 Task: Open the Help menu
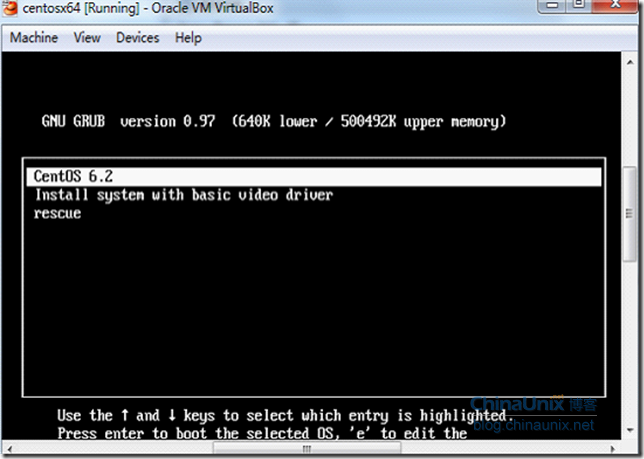click(188, 38)
